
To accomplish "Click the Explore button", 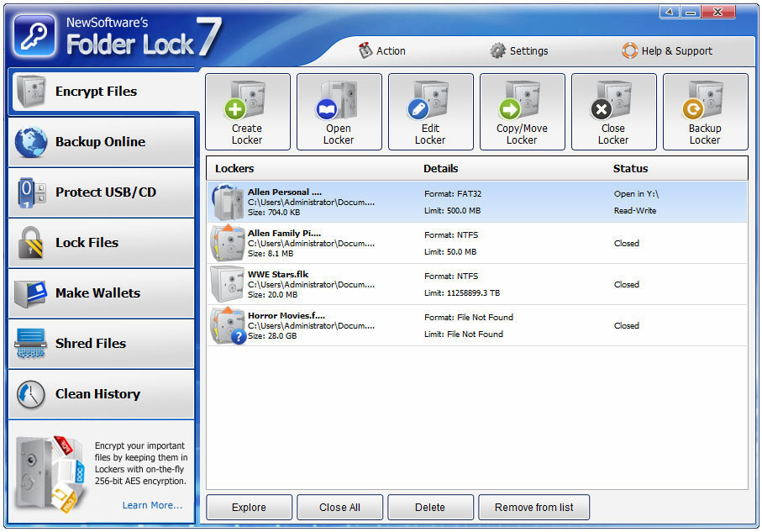I will (x=249, y=507).
